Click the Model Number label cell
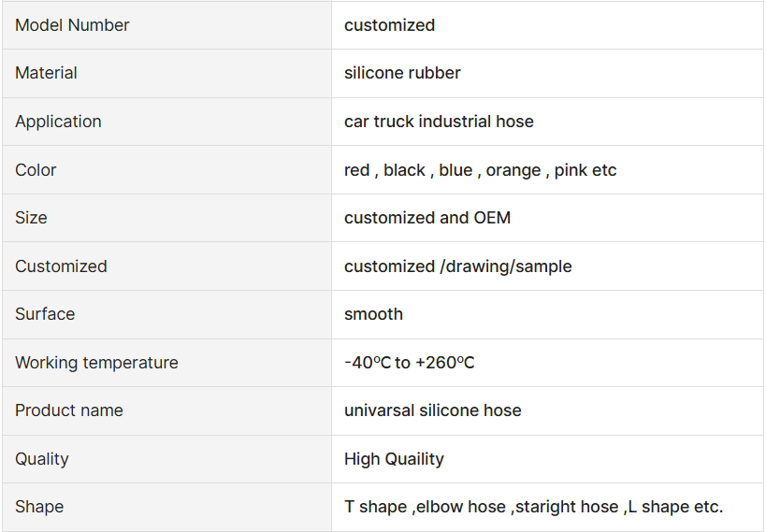The image size is (766, 532). (166, 25)
